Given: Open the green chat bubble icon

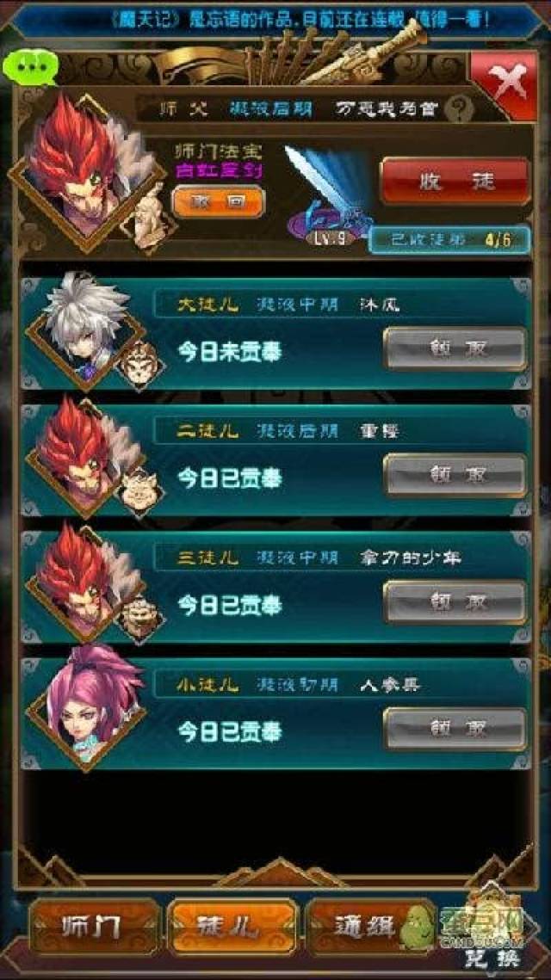Looking at the screenshot, I should click(28, 66).
